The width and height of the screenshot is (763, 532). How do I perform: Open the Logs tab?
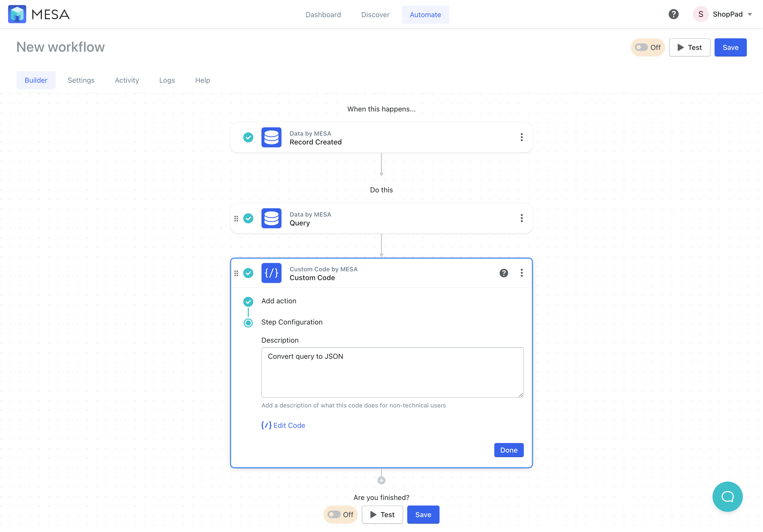(167, 80)
